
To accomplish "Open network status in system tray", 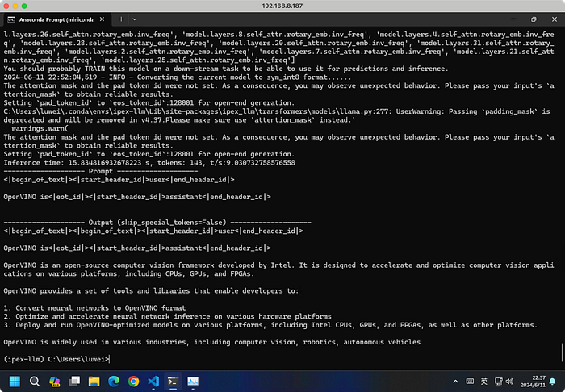I will pos(498,382).
